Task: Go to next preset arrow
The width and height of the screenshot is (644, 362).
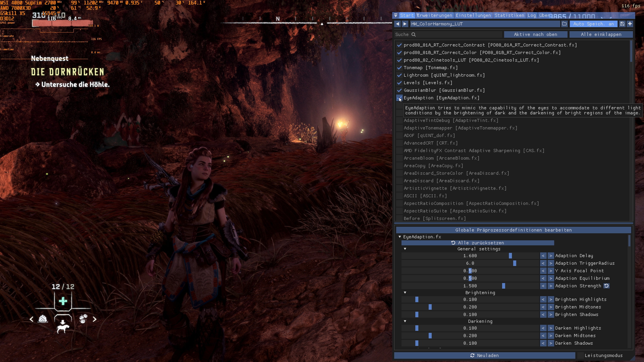Action: coord(405,24)
